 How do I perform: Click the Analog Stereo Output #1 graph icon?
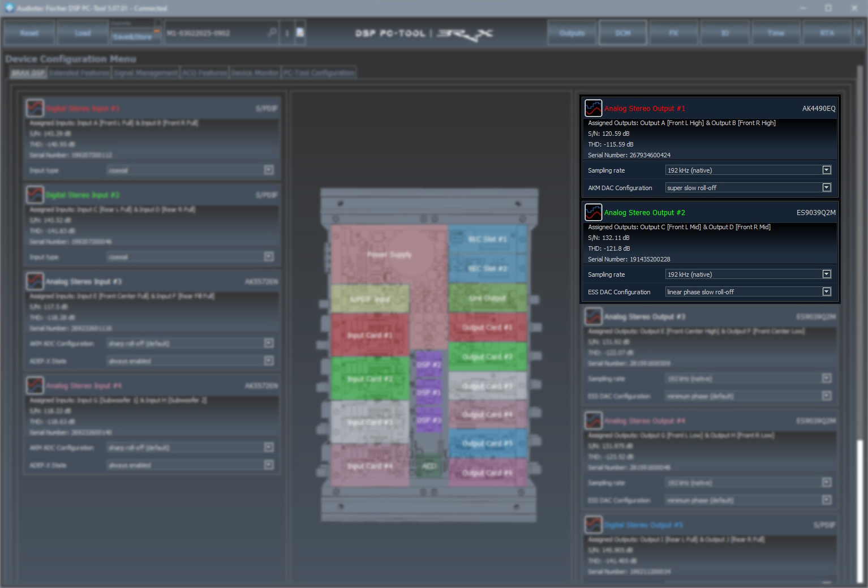coord(593,108)
